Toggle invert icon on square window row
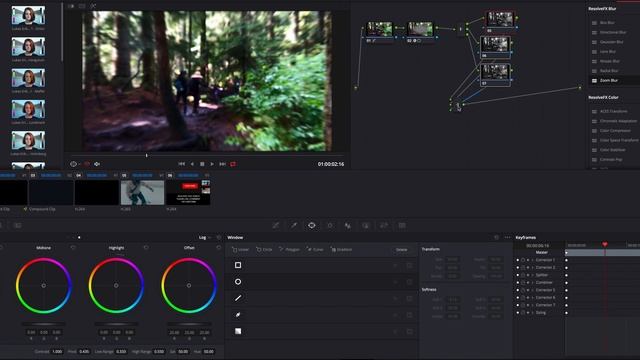Viewport: 640px width, 360px height. [x=395, y=266]
